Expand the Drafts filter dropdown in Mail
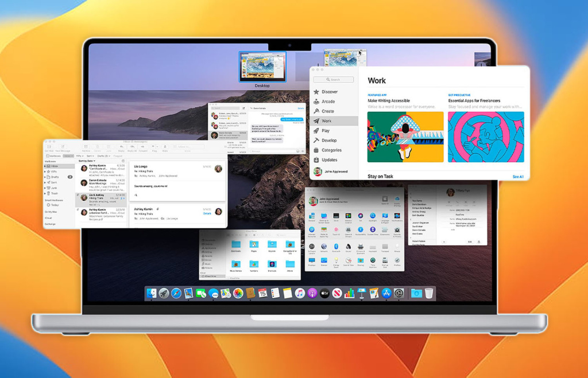 click(103, 156)
